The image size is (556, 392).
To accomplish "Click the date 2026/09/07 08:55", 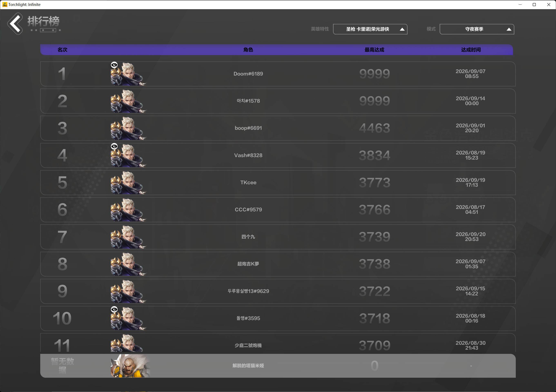I will [x=471, y=74].
